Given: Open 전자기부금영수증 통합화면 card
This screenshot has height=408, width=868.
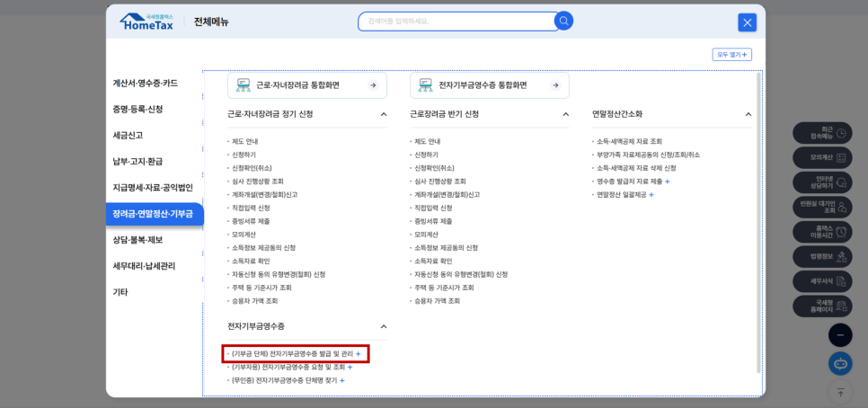Looking at the screenshot, I should 490,85.
